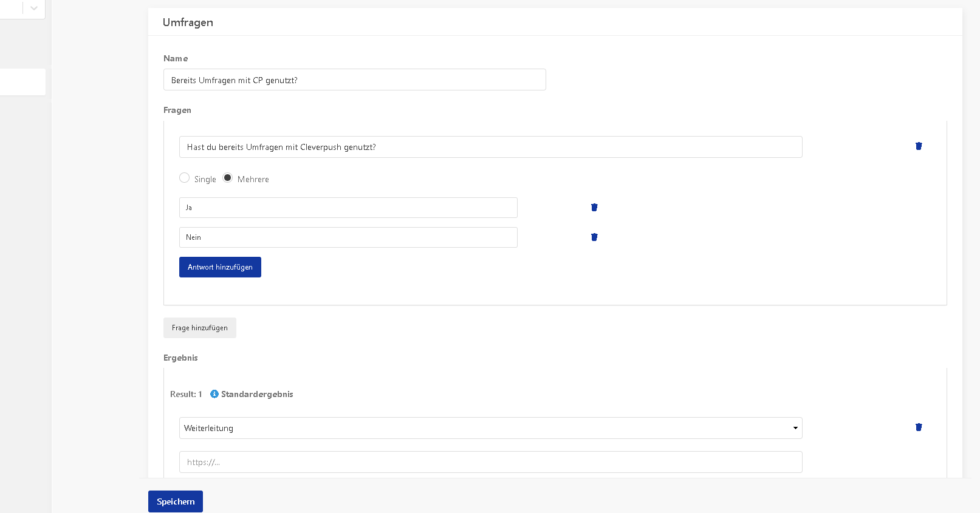This screenshot has height=513, width=980.
Task: Click into the 'Ja' answer field
Action: pyautogui.click(x=348, y=208)
